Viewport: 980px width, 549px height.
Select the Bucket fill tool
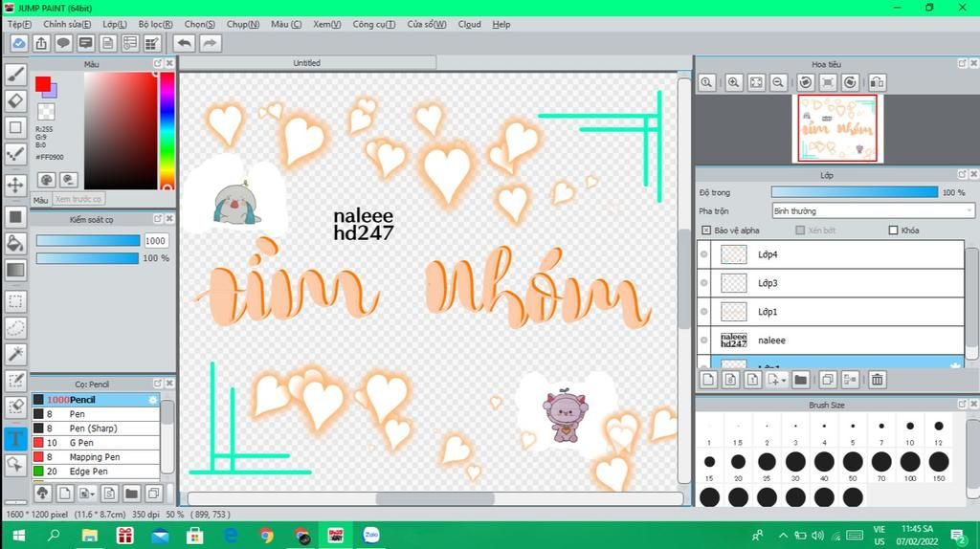click(15, 243)
